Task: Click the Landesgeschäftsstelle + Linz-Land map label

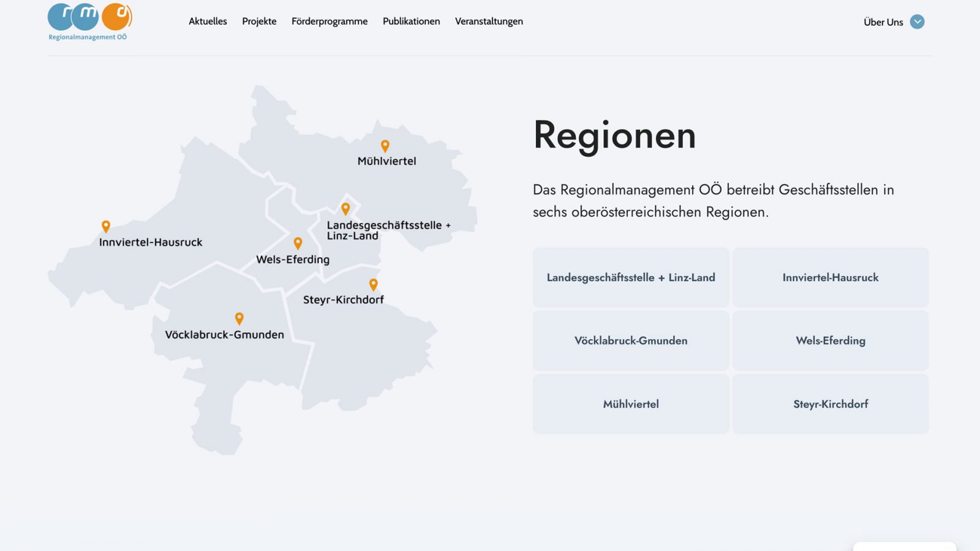Action: 388,230
